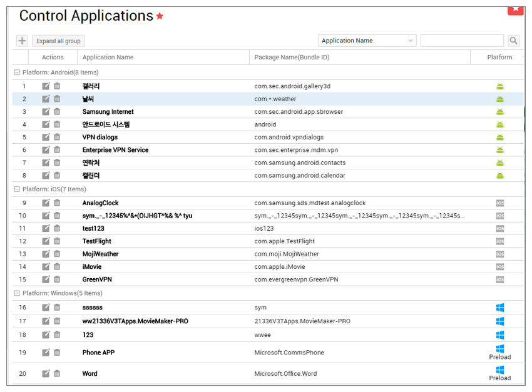
Task: Collapse the Platform: iOS group
Action: [17, 189]
